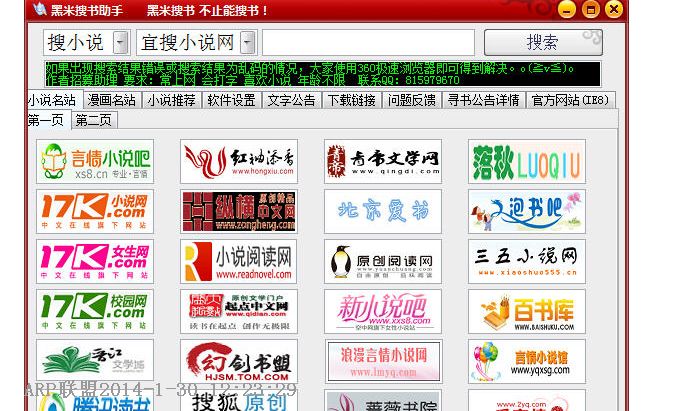Viewport: 673px width, 411px height.
Task: Click the green scrolling announcement banner
Action: coord(323,74)
